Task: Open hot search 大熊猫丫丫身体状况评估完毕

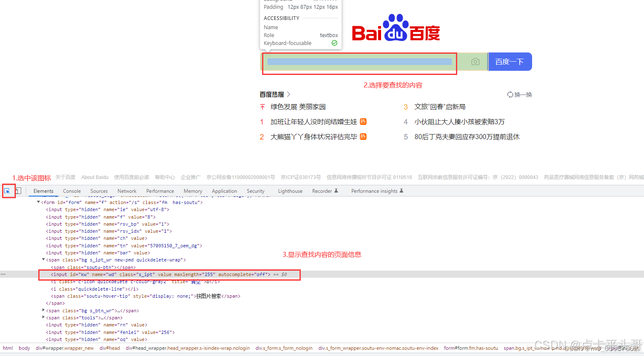Action: (314, 137)
